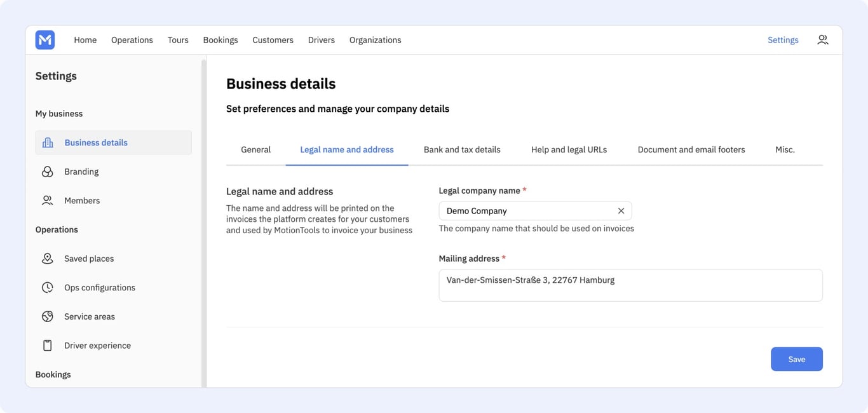Select the Ops configurations clock icon

tap(48, 288)
